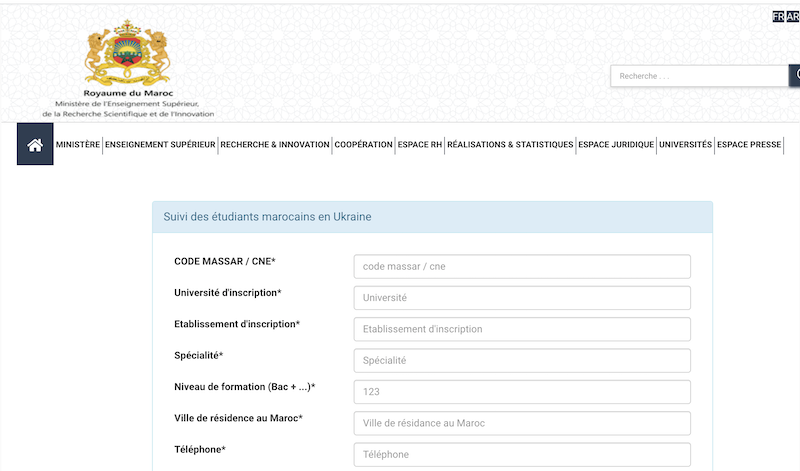Click the Niveau de formation number field
800x471 pixels.
tap(522, 392)
